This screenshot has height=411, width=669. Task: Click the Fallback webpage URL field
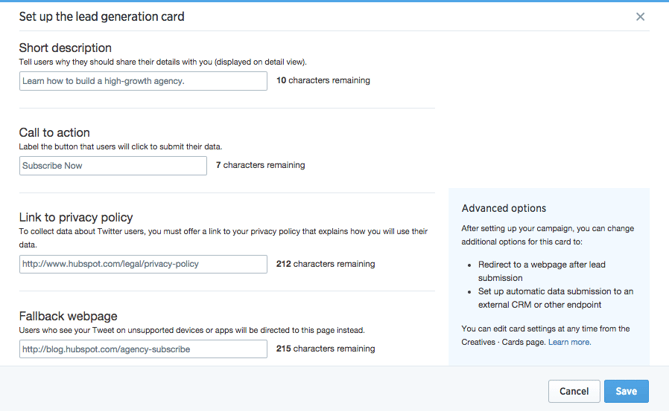click(143, 349)
